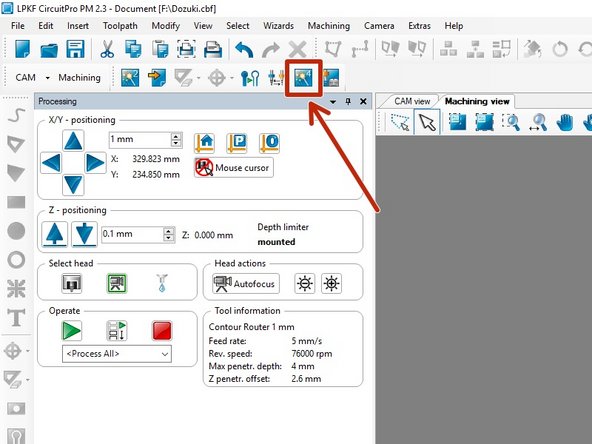Select the Text tool T icon
The image size is (592, 444).
[x=16, y=318]
